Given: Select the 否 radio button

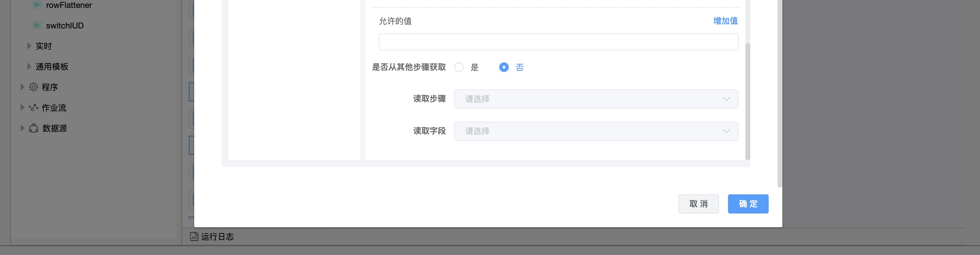Looking at the screenshot, I should click(504, 68).
